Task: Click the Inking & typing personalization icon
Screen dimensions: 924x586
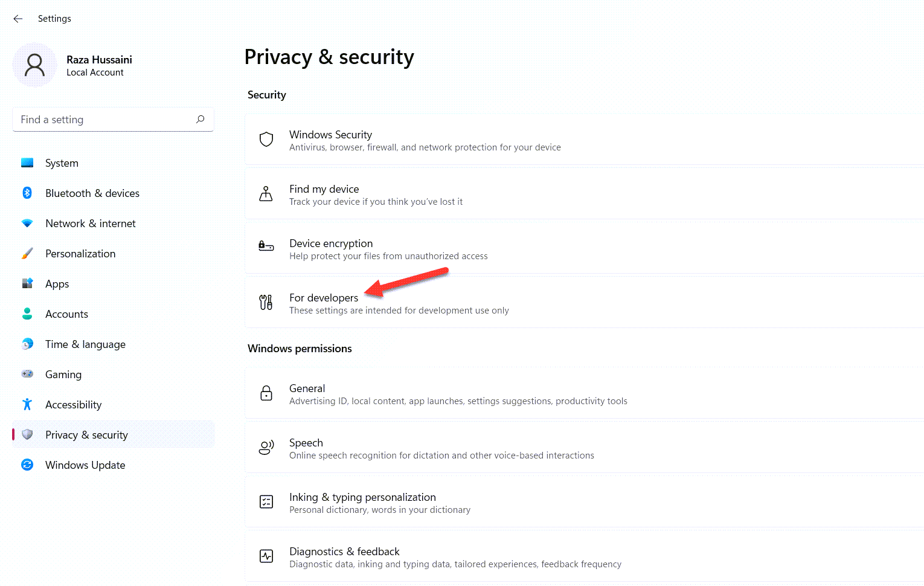Action: [x=266, y=502]
